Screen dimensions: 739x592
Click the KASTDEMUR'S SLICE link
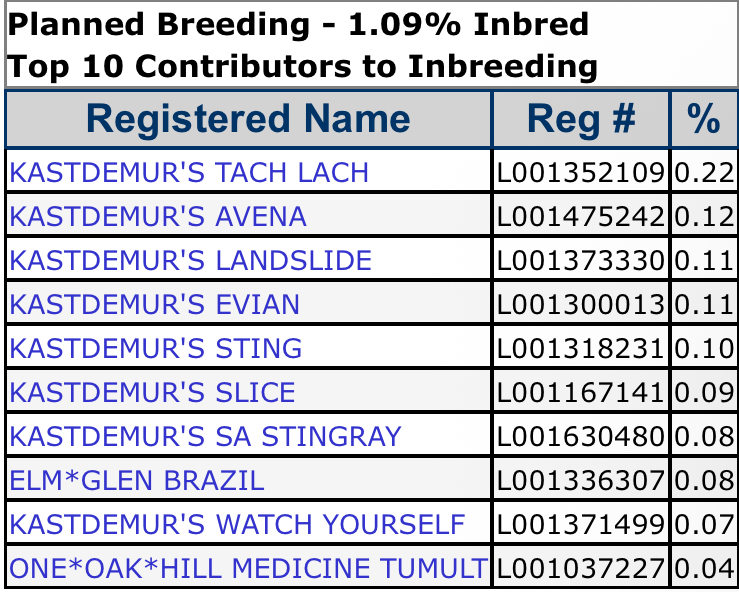pyautogui.click(x=152, y=393)
